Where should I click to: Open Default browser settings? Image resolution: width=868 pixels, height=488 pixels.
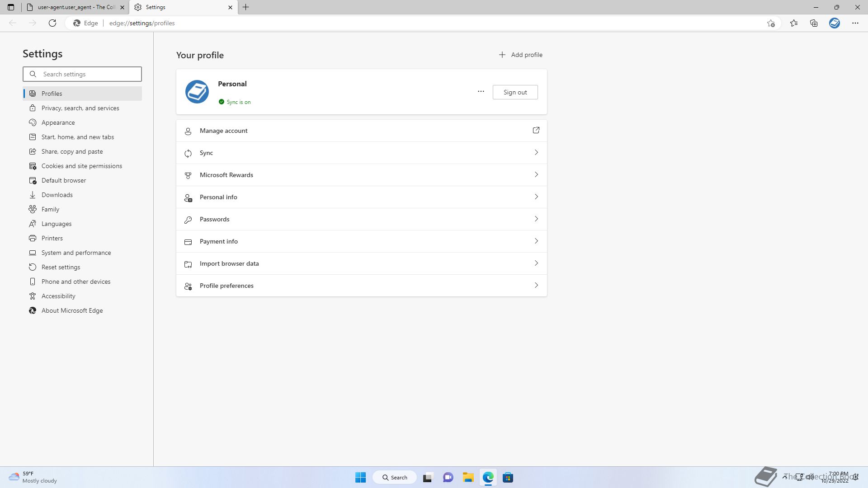(82, 180)
